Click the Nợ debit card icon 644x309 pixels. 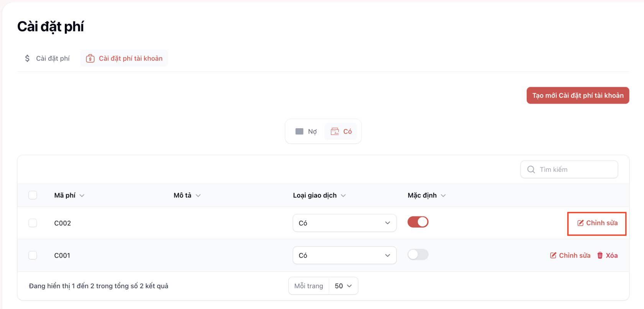pos(299,132)
